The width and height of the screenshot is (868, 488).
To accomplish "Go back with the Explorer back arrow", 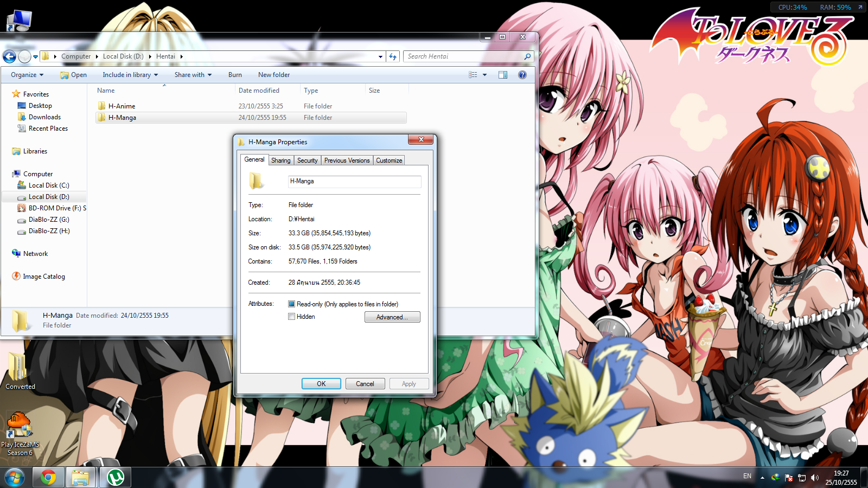I will click(9, 56).
